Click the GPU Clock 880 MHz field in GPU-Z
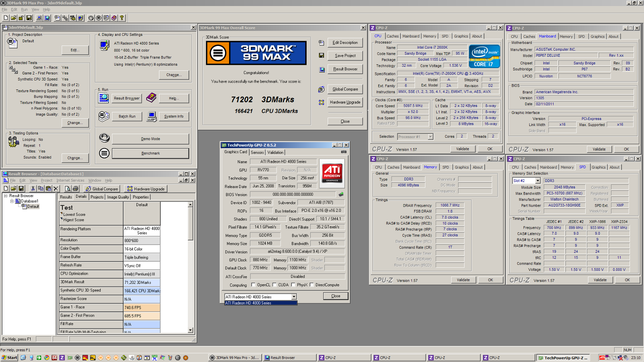644x362 pixels. (260, 260)
